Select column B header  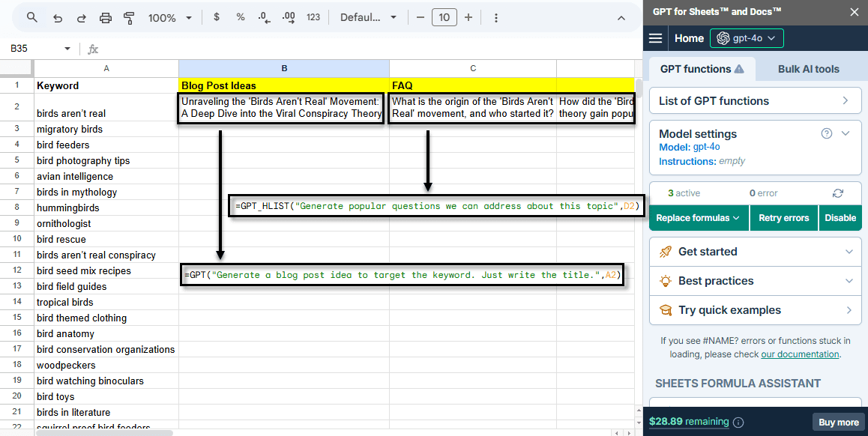(x=284, y=69)
